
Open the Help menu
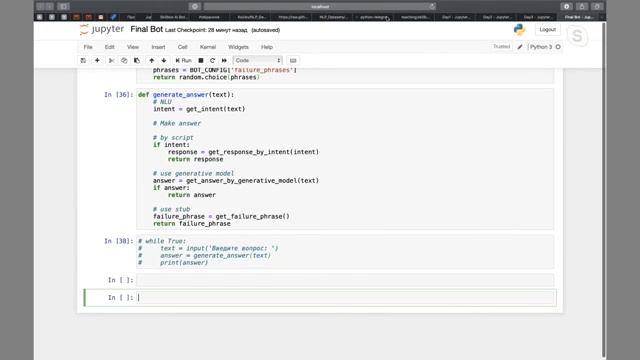pyautogui.click(x=267, y=47)
